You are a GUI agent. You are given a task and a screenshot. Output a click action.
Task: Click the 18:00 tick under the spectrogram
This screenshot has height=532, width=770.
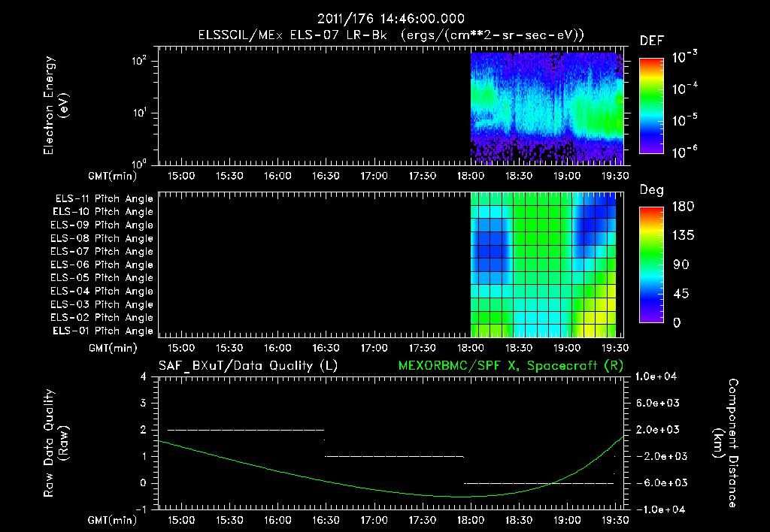(x=471, y=176)
